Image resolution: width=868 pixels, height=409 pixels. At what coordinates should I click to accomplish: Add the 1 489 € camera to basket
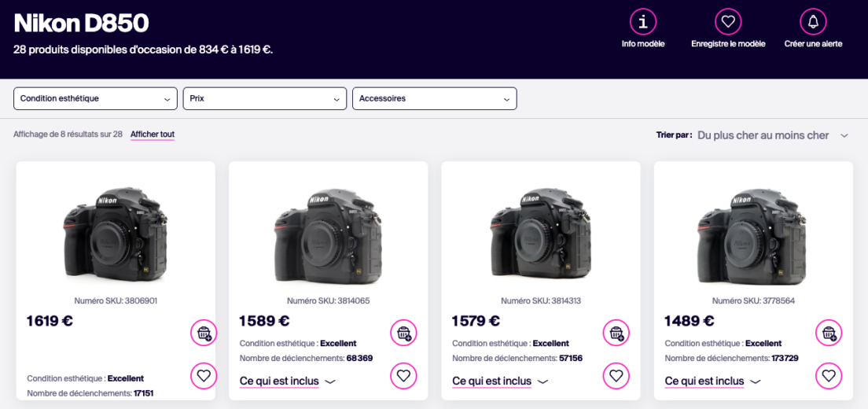(x=828, y=333)
